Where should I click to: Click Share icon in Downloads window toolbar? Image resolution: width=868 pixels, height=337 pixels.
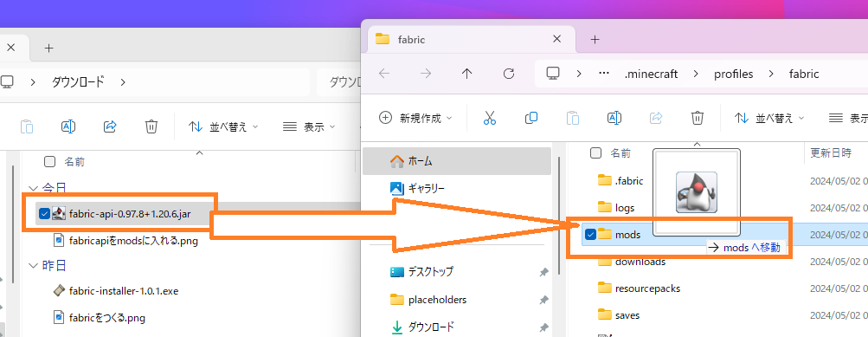(x=110, y=127)
